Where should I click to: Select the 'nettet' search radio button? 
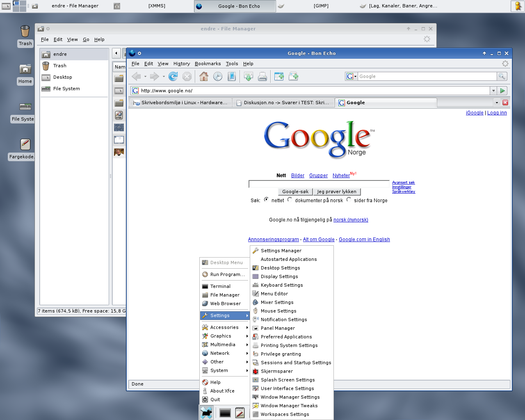266,200
